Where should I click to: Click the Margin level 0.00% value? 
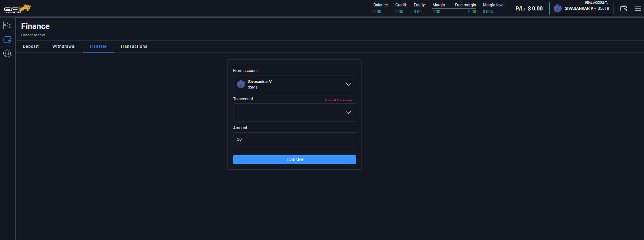[488, 12]
